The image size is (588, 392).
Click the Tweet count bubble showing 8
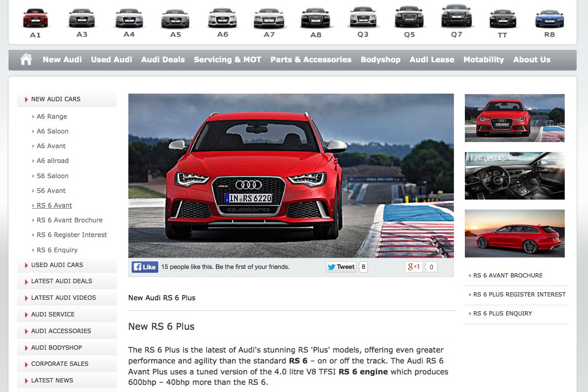point(363,267)
